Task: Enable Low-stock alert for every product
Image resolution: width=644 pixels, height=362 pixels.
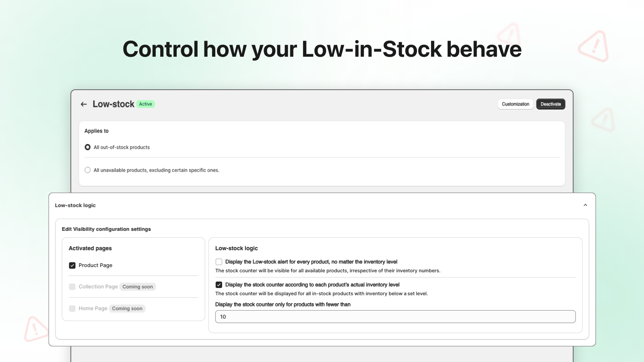Action: click(219, 262)
